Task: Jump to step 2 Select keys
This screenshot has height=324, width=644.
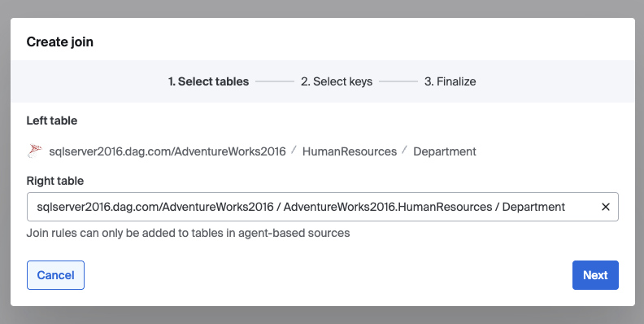Action: (337, 81)
